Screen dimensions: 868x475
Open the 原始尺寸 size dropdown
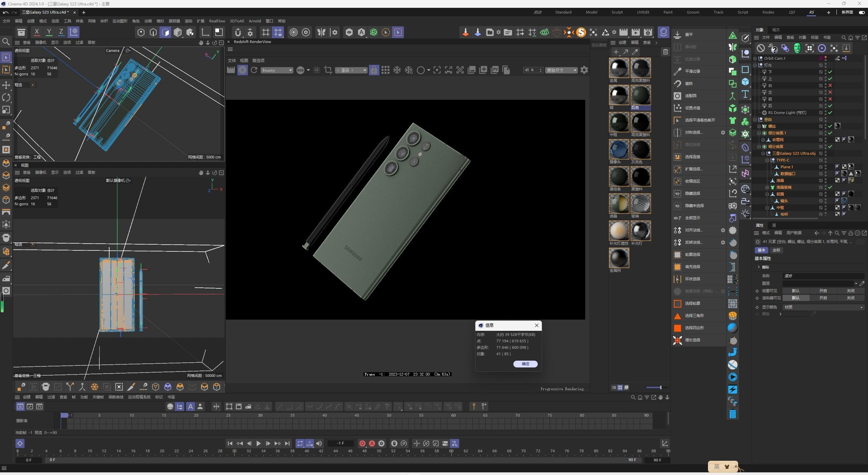pyautogui.click(x=561, y=70)
